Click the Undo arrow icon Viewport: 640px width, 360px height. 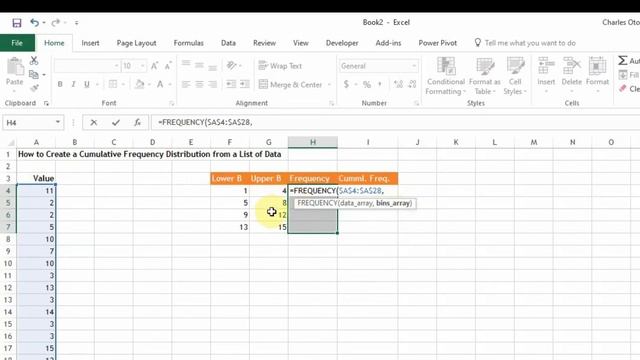pyautogui.click(x=35, y=23)
